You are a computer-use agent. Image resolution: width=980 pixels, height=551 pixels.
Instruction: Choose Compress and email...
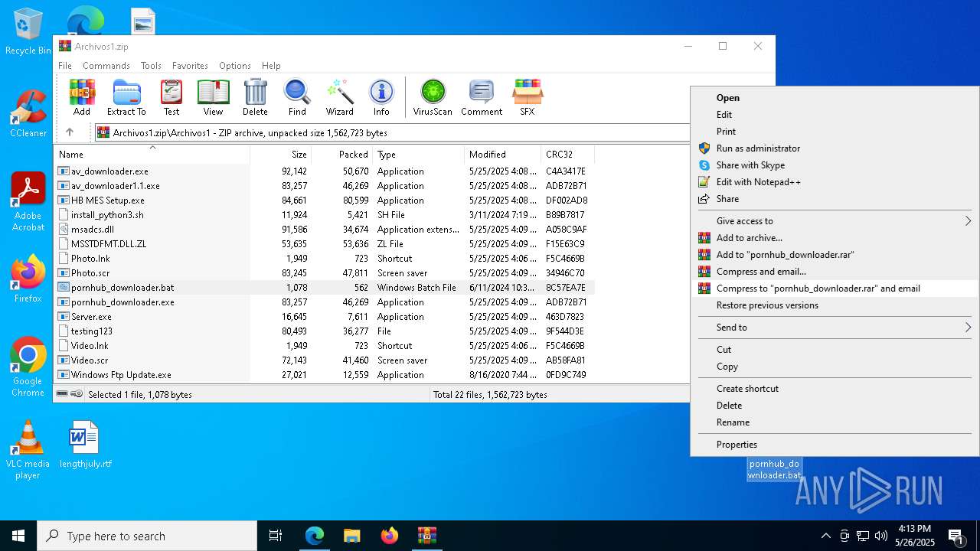[835, 272]
